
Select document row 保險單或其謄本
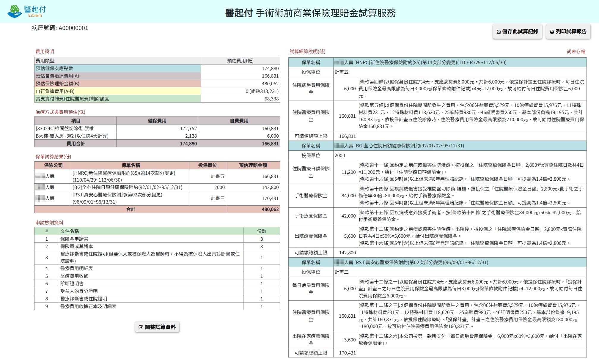tap(157, 246)
